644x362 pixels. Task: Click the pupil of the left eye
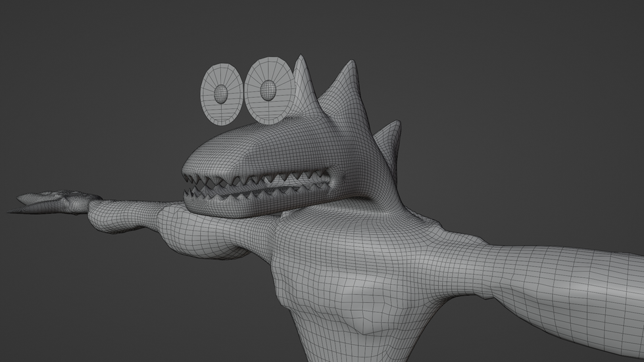click(x=221, y=94)
